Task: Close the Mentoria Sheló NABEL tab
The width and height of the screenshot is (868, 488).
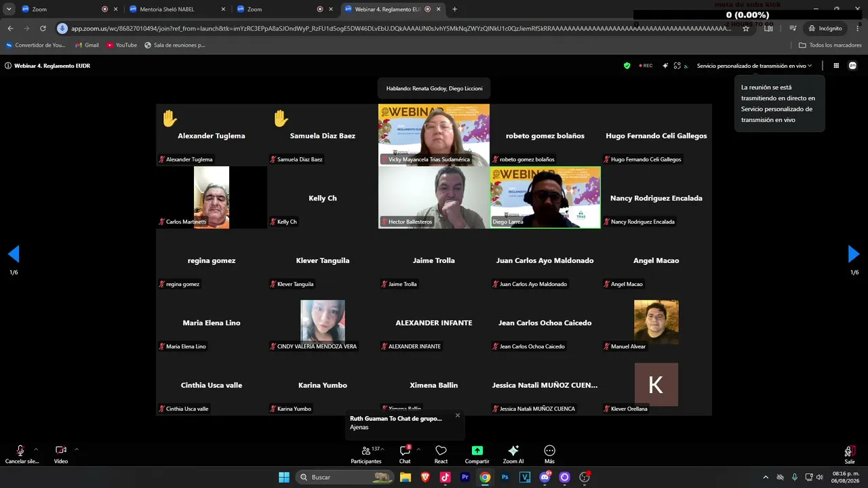Action: tap(223, 9)
